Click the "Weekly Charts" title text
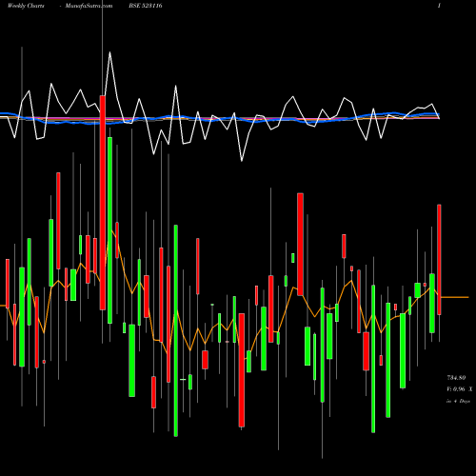This screenshot has height=476, width=476. pos(26,6)
